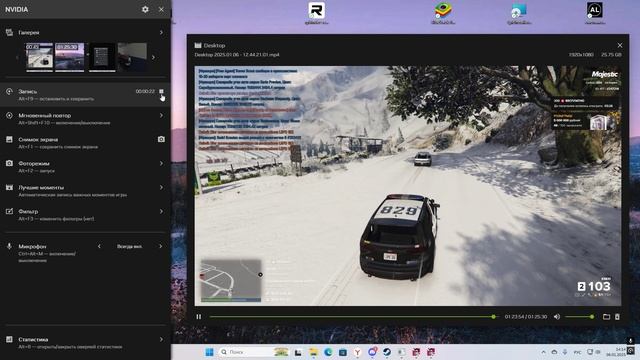Open Microsoft Store from taskbar
Screen dimensions: 640x360
342,352
